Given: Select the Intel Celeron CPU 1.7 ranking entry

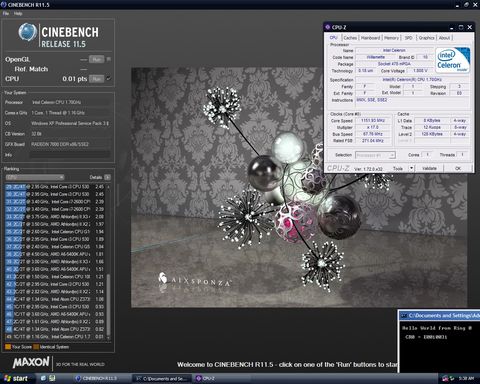Looking at the screenshot, I should coord(56,337).
